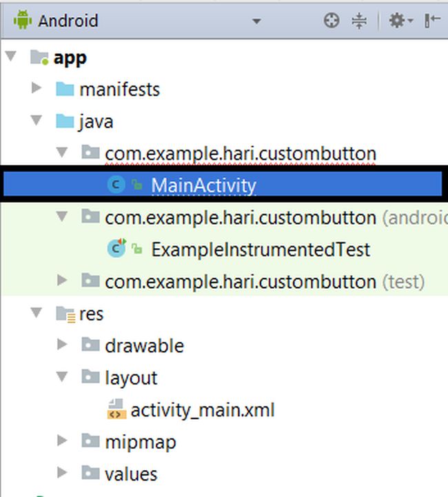This screenshot has width=448, height=497.
Task: Select activity_main.xml layout file
Action: click(203, 411)
